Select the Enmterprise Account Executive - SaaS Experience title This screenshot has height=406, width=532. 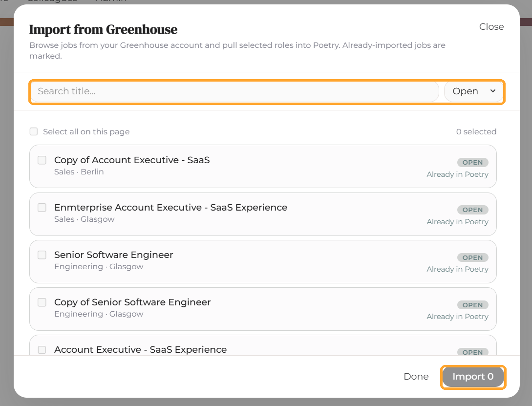coord(170,207)
